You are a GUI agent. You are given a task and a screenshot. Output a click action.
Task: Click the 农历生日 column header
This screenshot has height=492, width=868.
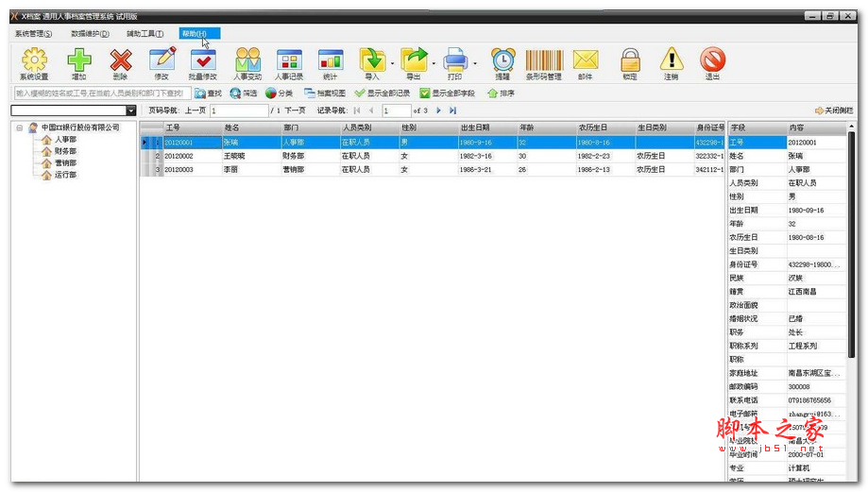[605, 127]
